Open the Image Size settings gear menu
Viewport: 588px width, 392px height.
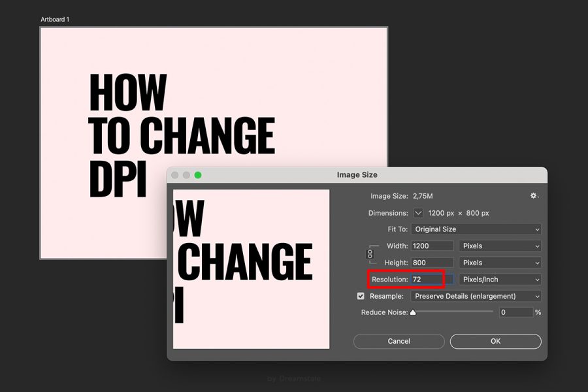[533, 195]
